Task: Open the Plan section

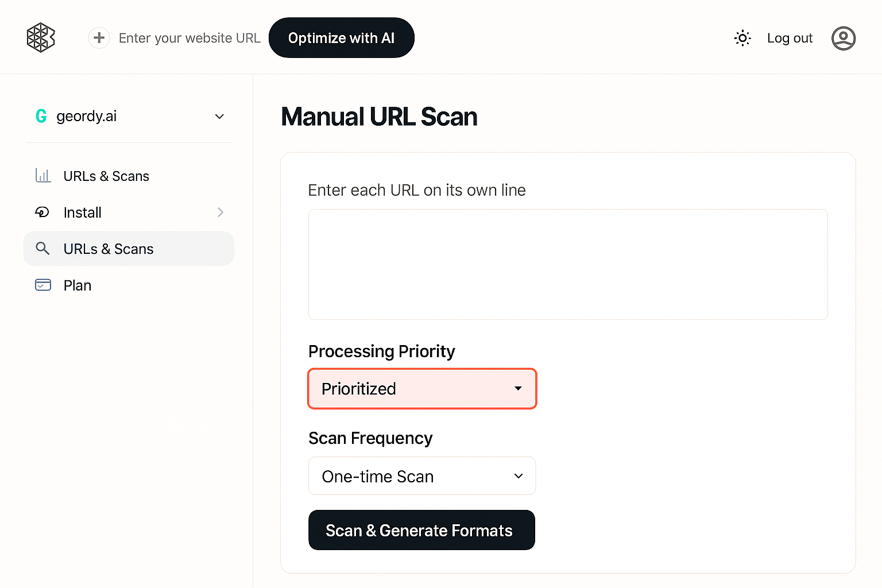Action: tap(77, 285)
